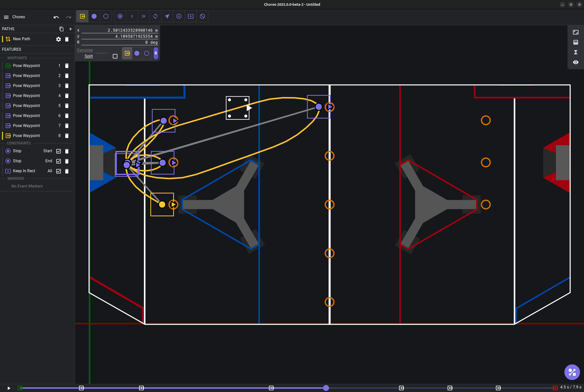The height and width of the screenshot is (392, 584).
Task: Delete Pose Waypoint 3
Action: point(67,85)
